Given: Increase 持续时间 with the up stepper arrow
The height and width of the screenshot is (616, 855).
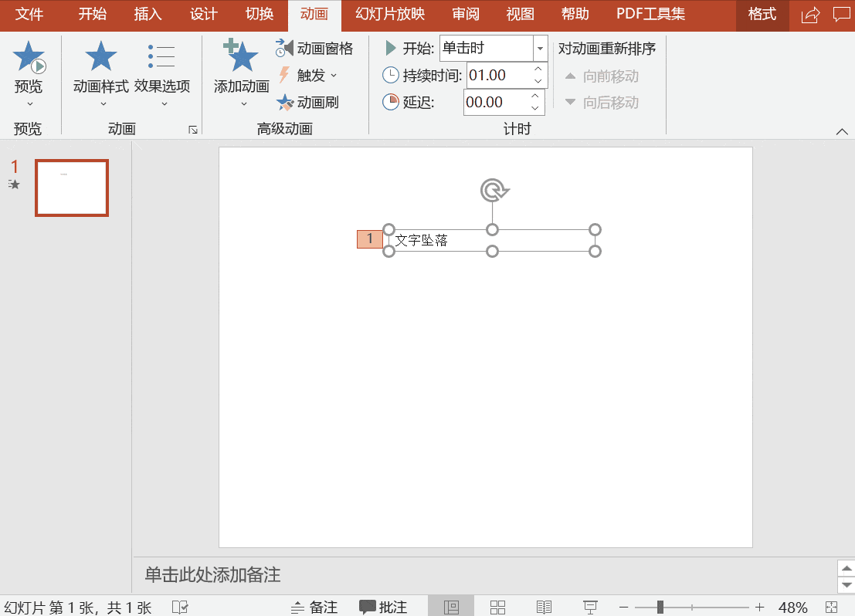Looking at the screenshot, I should [538, 69].
